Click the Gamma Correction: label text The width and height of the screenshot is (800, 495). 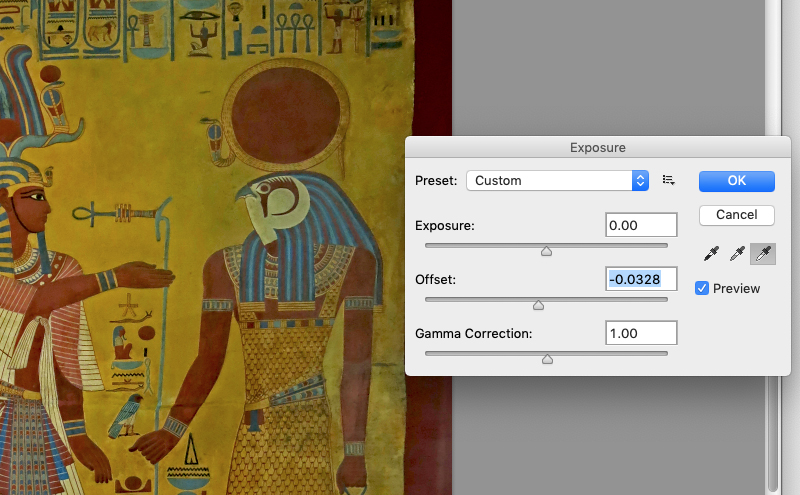pos(473,334)
